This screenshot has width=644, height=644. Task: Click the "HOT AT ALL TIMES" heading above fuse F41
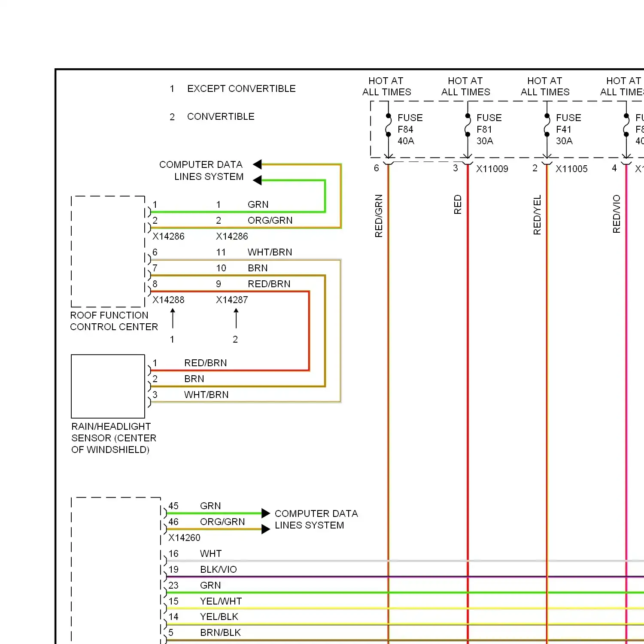[545, 86]
